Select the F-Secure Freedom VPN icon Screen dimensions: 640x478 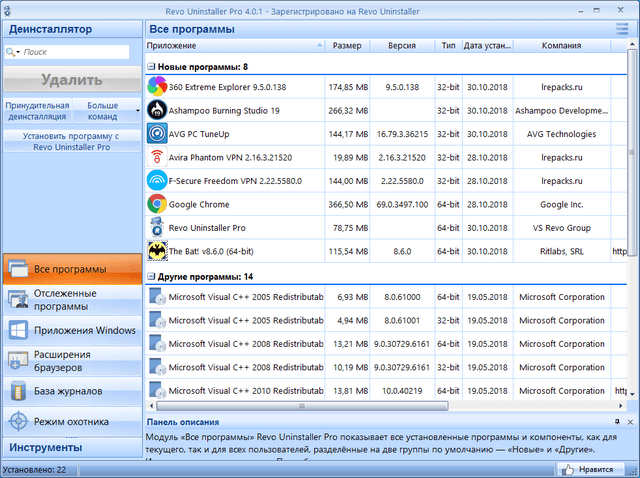click(157, 180)
